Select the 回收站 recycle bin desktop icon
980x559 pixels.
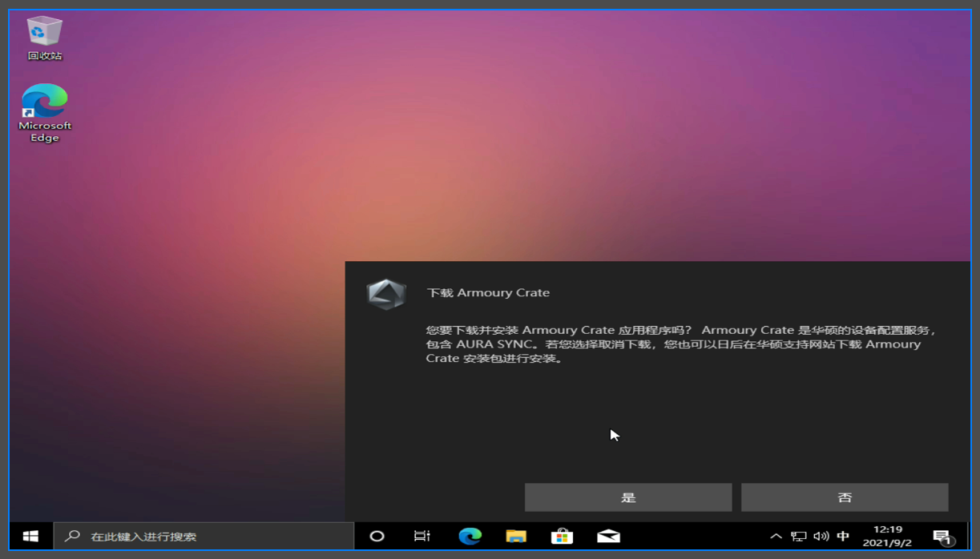[45, 38]
